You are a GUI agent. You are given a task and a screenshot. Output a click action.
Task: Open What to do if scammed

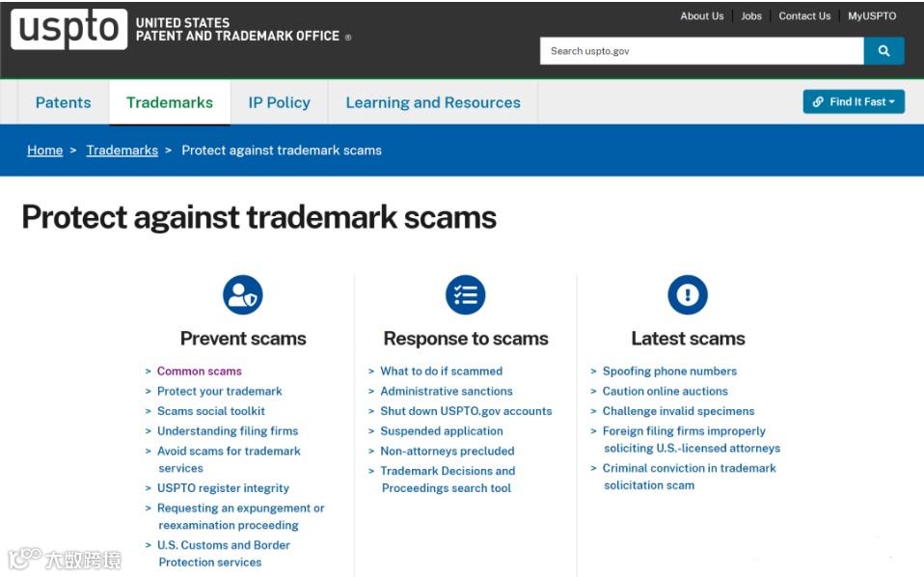pos(442,371)
